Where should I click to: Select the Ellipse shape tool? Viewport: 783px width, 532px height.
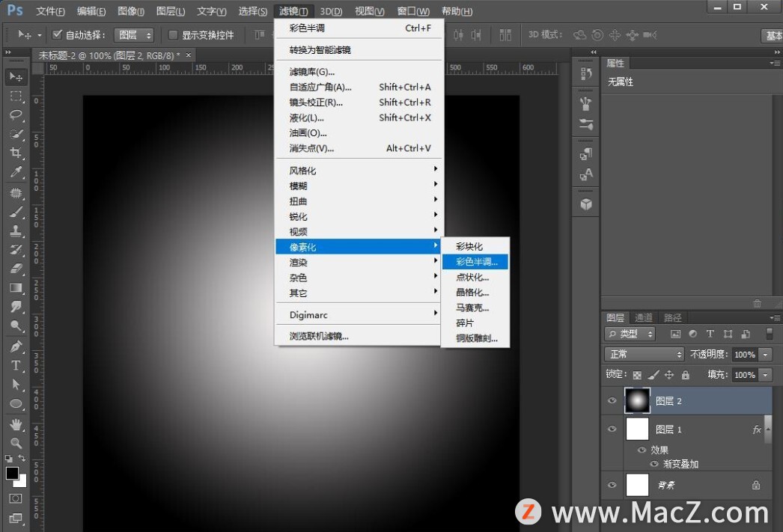[x=16, y=404]
